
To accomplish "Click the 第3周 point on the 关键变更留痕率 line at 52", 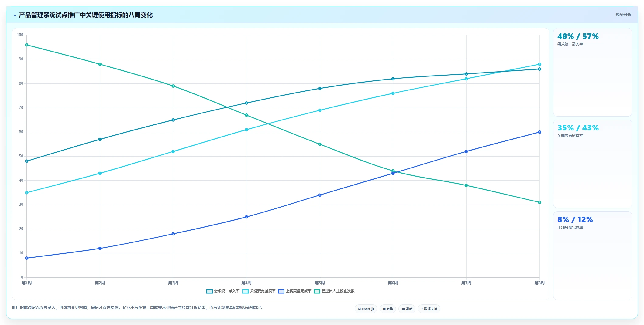I will point(173,151).
